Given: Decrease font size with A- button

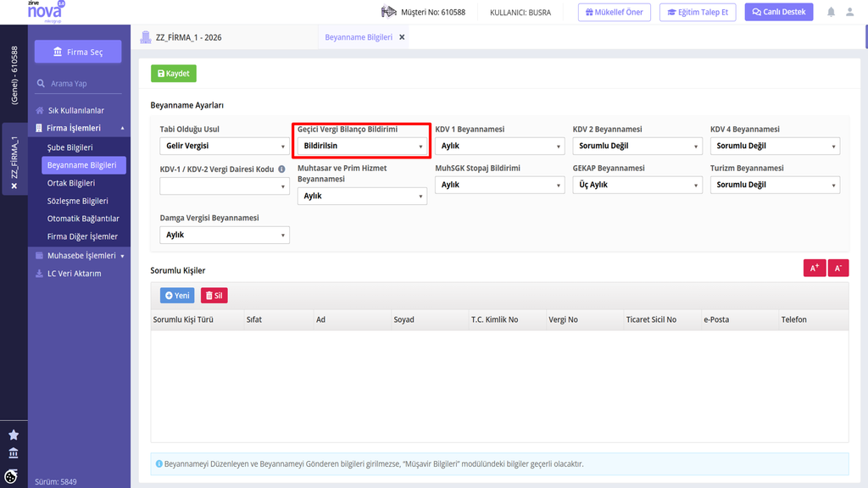Looking at the screenshot, I should tap(838, 269).
